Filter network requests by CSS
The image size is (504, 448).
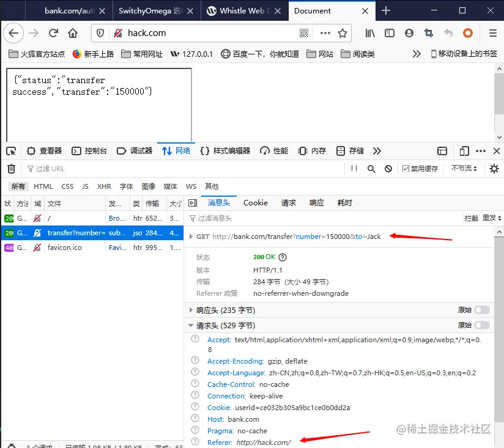(67, 186)
